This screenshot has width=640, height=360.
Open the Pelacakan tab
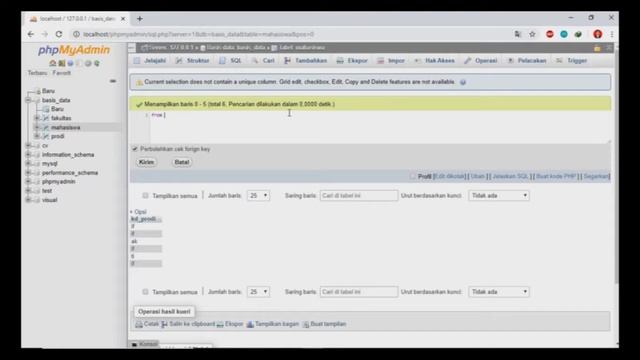point(527,60)
